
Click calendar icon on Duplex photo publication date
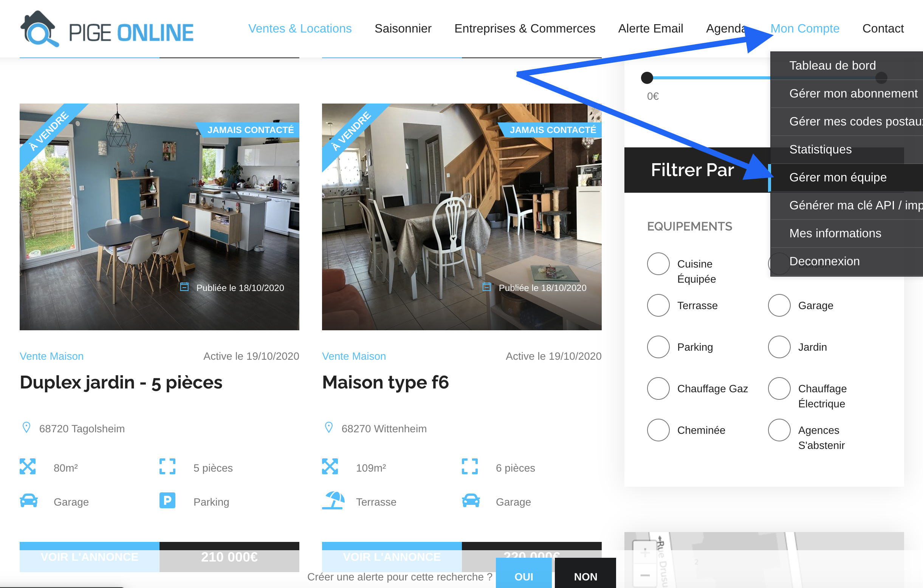[184, 287]
